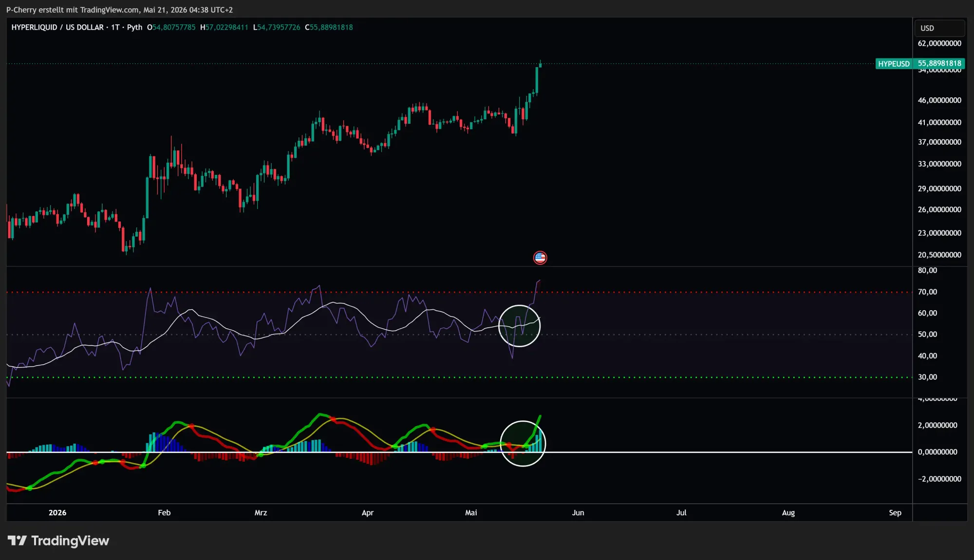Click the Feb label on time axis
This screenshot has height=560, width=974.
pyautogui.click(x=164, y=513)
